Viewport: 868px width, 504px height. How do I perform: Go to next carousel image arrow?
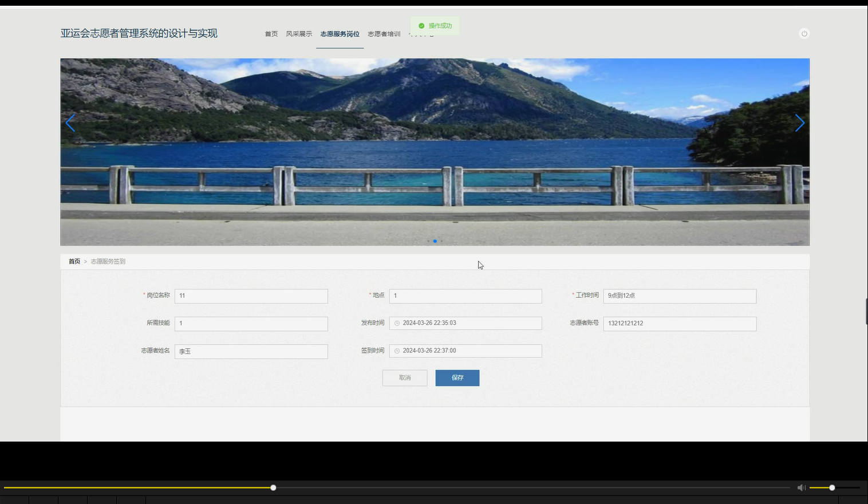coord(800,123)
